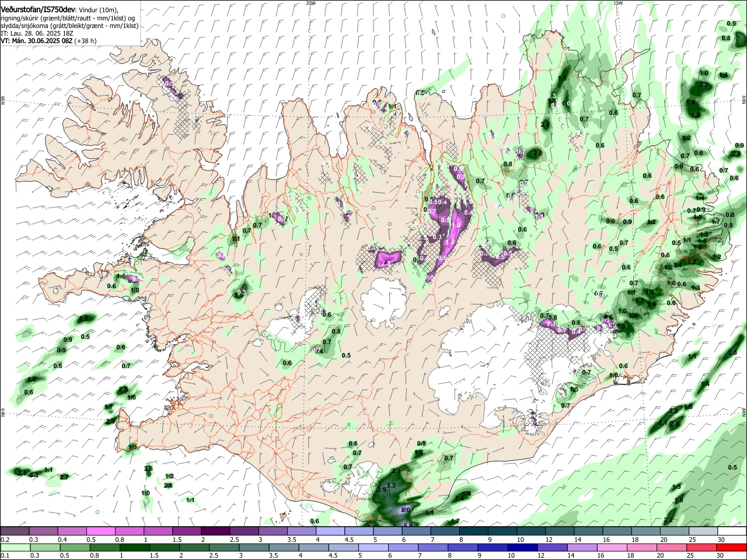Click the '5.9' value at the bottom of the map
Image resolution: width=747 pixels, height=560 pixels.
(409, 524)
